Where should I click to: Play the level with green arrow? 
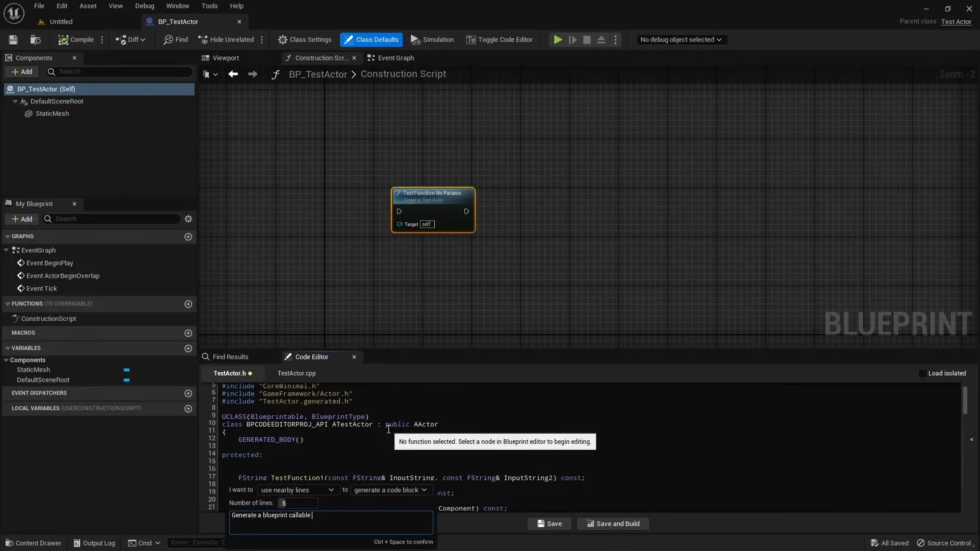point(558,40)
